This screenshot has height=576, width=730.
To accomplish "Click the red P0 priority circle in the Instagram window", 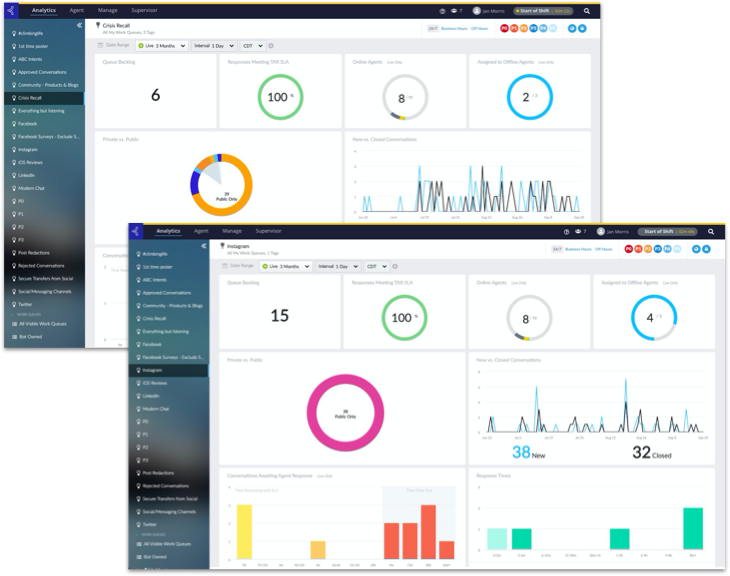I will pos(629,248).
